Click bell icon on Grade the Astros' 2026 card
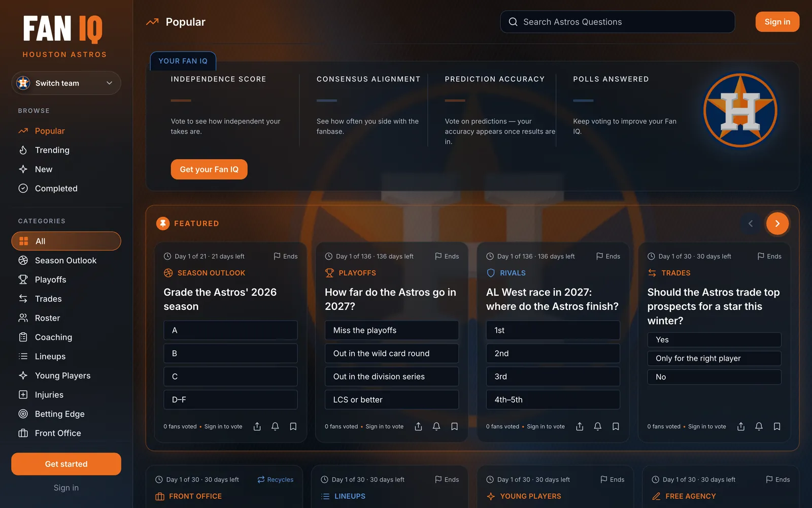Screen dimensions: 812x508 (x=275, y=426)
